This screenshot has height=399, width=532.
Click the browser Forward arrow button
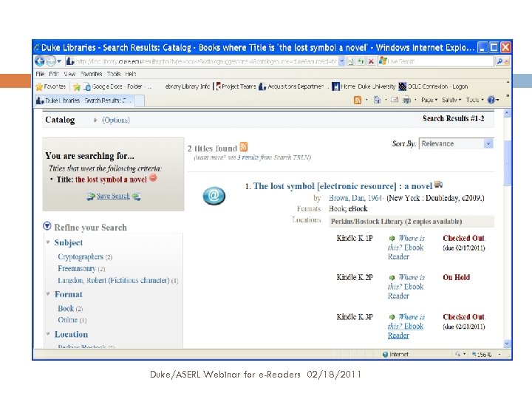(x=50, y=61)
